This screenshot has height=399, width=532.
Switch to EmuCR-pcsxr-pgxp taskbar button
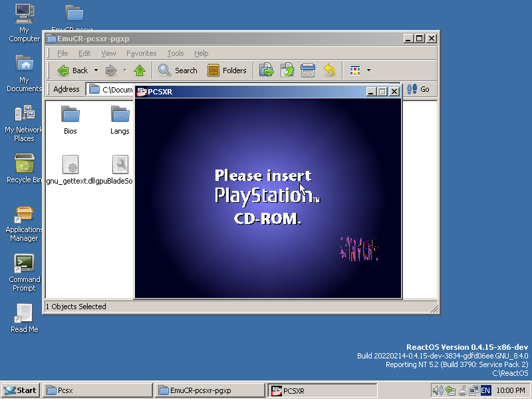(x=209, y=390)
